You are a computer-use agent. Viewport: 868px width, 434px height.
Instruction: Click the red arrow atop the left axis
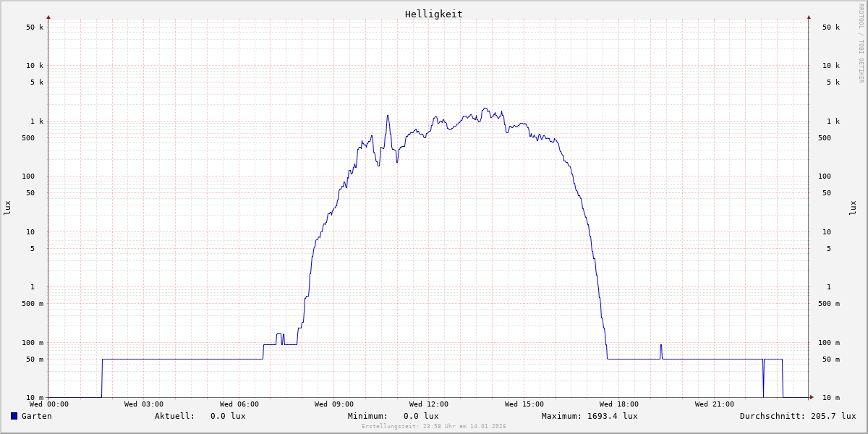[x=48, y=17]
